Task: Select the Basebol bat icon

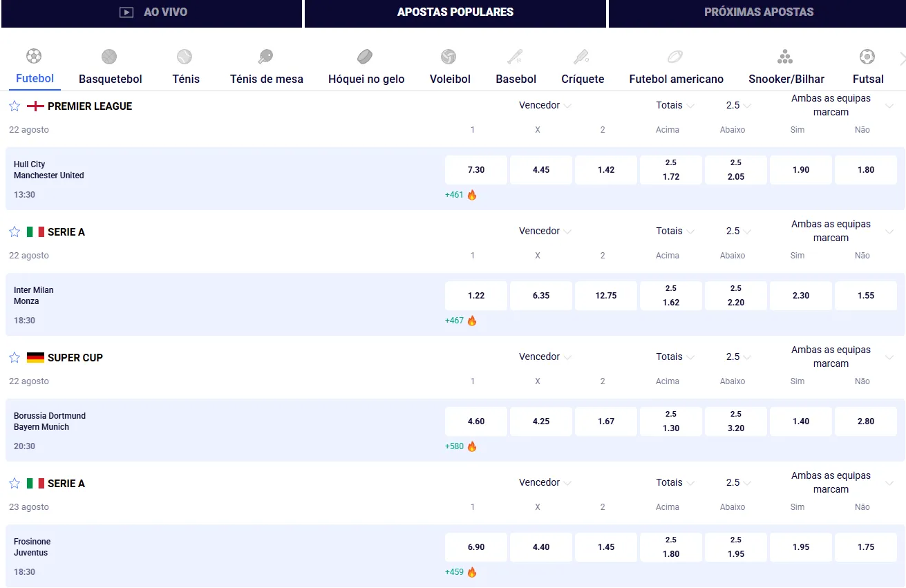Action: [x=515, y=57]
